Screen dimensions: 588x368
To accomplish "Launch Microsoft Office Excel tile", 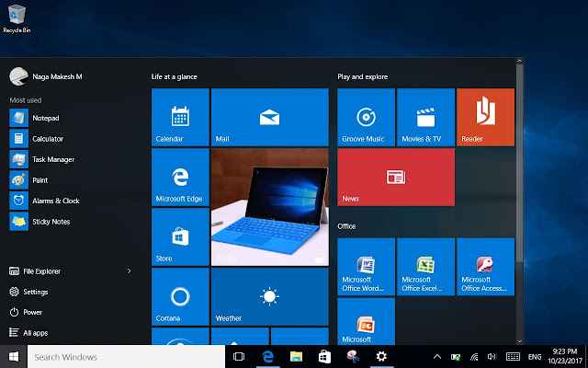I will coord(426,267).
